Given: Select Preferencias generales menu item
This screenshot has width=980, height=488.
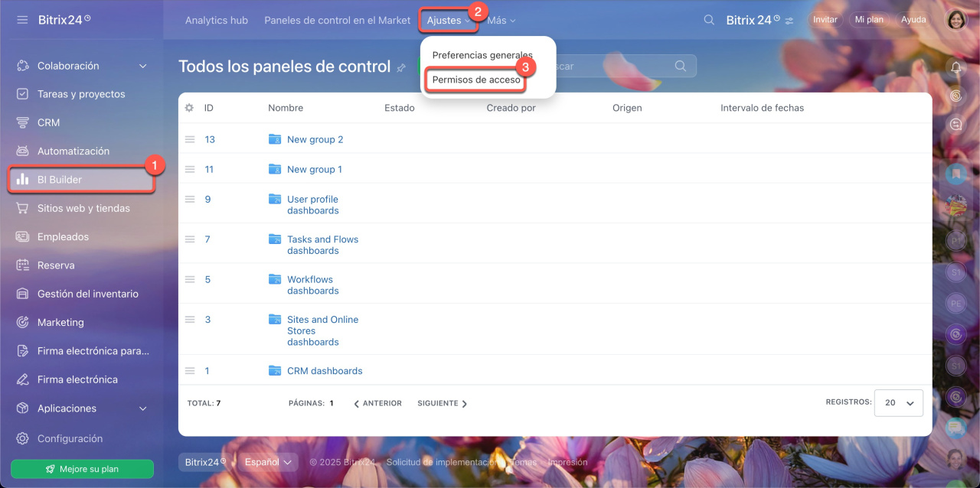Looking at the screenshot, I should coord(482,55).
